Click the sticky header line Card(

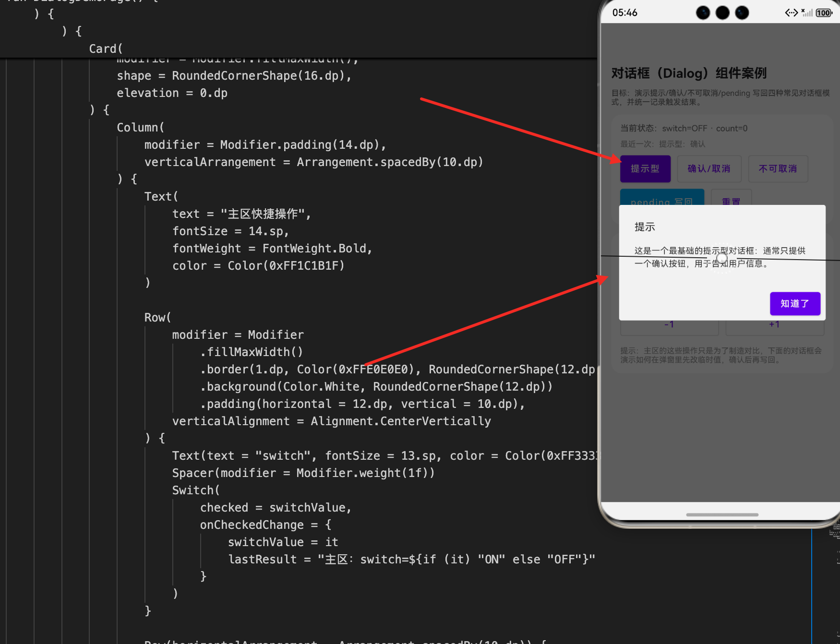(106, 48)
